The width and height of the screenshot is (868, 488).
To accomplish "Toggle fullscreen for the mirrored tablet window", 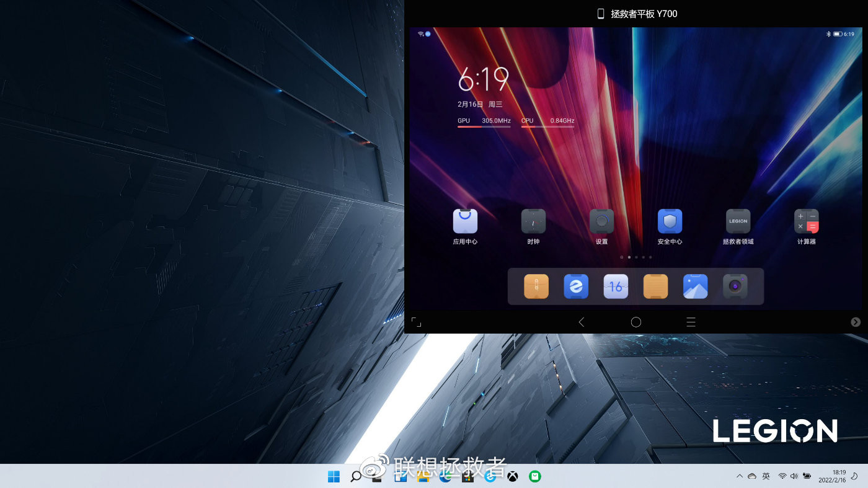I will (x=416, y=322).
